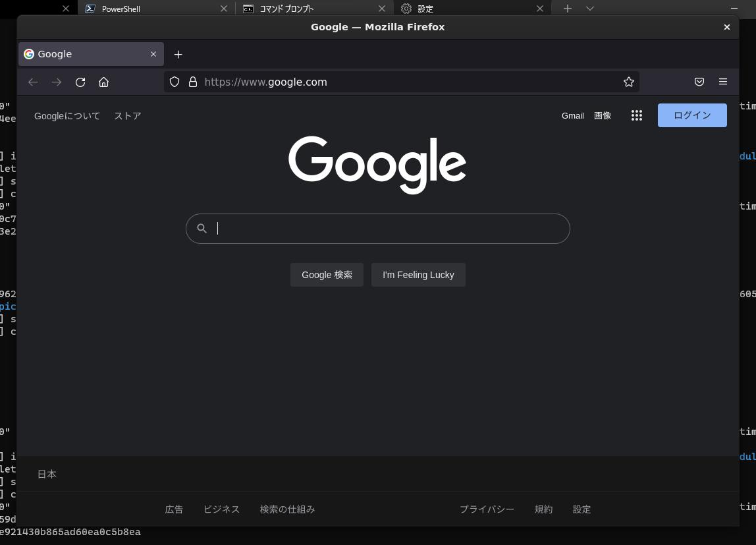This screenshot has height=545, width=756.
Task: Close the Google Firefox tab
Action: (153, 54)
